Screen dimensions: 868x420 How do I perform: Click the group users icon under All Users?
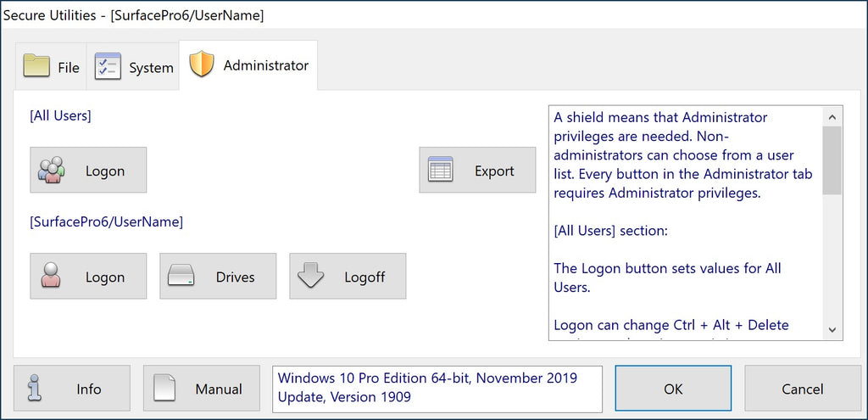point(52,171)
